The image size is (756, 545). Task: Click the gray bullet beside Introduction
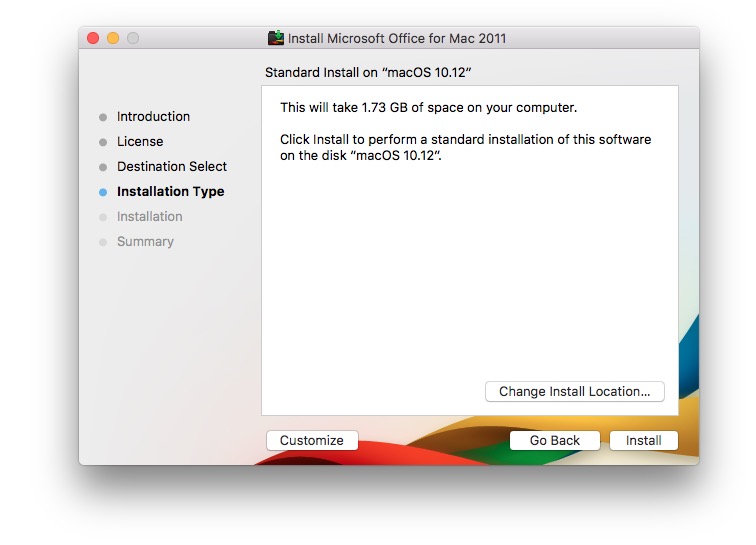(103, 117)
